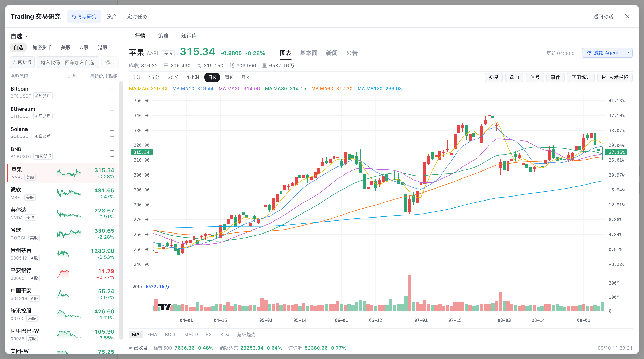Open the 行情与研究 tab
Screen dimensions: 644x359
point(84,17)
